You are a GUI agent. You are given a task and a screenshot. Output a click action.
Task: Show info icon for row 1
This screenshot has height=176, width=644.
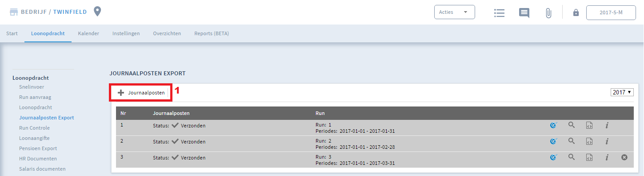tap(607, 126)
